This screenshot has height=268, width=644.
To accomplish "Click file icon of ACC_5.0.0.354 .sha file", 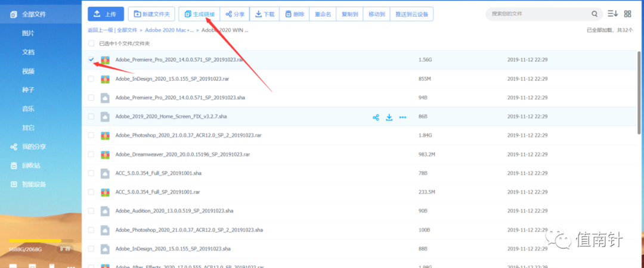I will pyautogui.click(x=105, y=173).
